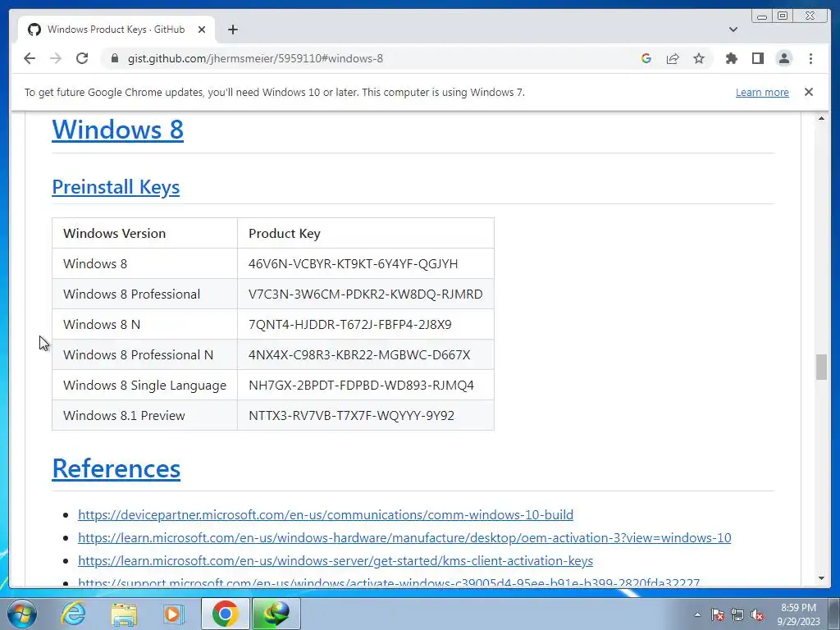Click the key 4NX4X-C98R3-KBR22-MGBWC-D667X
Screen dimensions: 840x630
[x=359, y=354]
